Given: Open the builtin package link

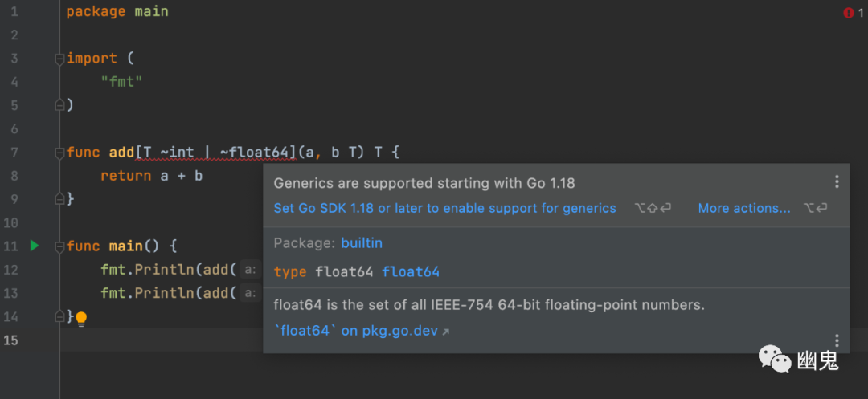Looking at the screenshot, I should tap(362, 242).
